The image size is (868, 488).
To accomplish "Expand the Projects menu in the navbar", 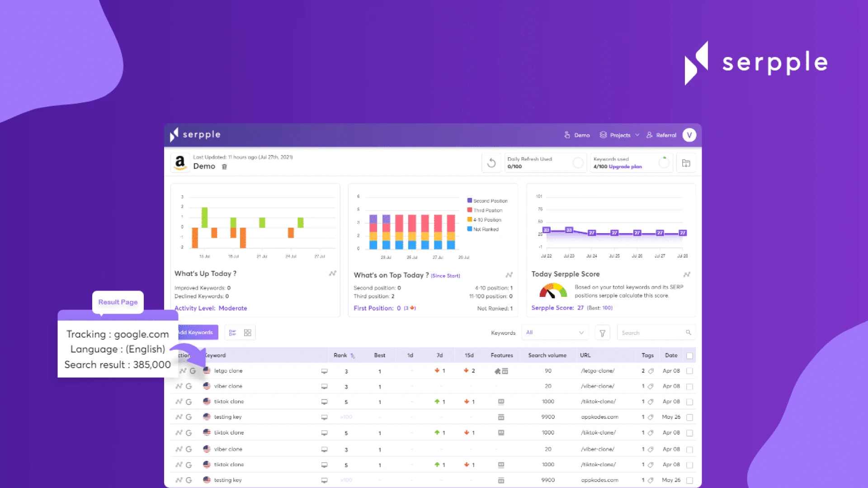I will coord(620,135).
